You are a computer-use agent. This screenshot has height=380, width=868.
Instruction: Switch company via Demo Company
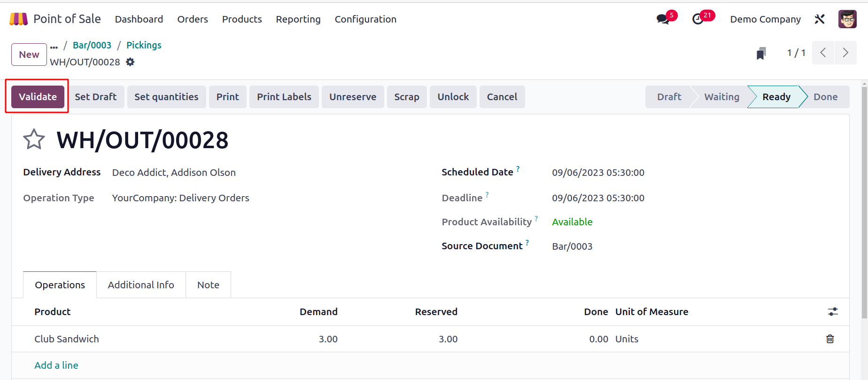765,19
